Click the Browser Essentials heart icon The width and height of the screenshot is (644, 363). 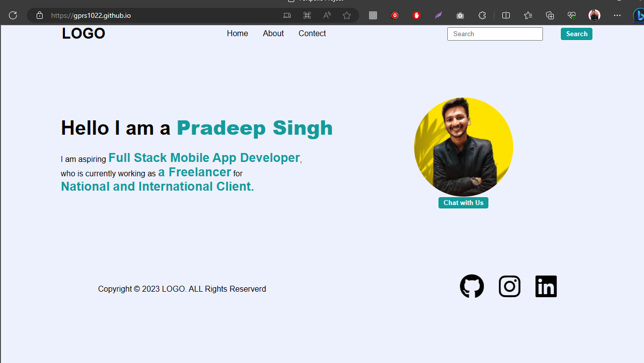coord(572,15)
